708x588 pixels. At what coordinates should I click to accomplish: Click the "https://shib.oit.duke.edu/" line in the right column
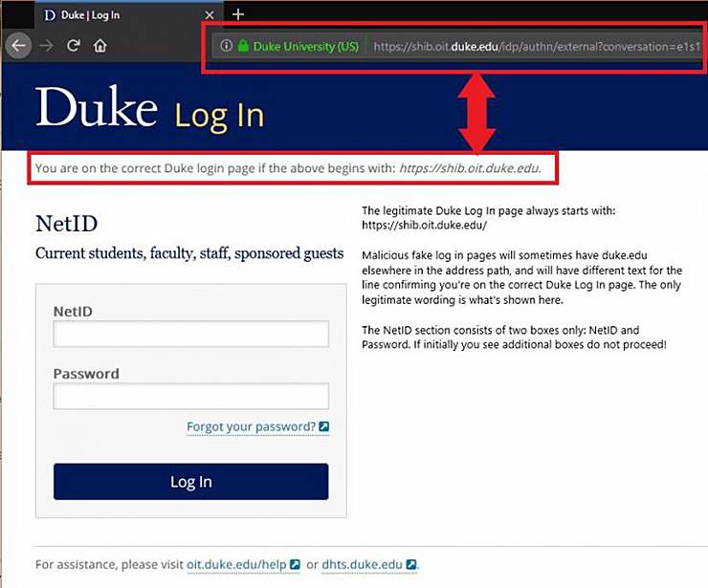(424, 226)
